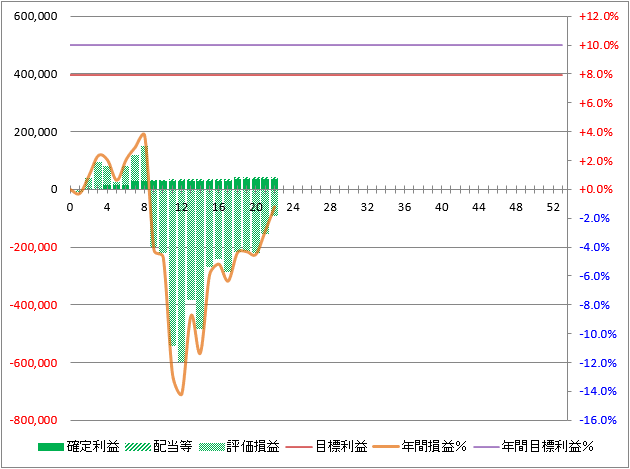Click the -6.0% right axis label

click(594, 276)
